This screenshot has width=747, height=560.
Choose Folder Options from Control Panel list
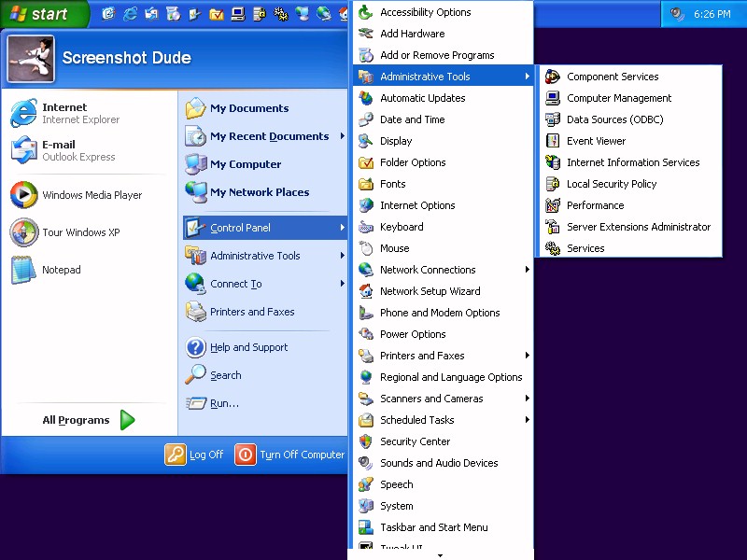point(413,162)
